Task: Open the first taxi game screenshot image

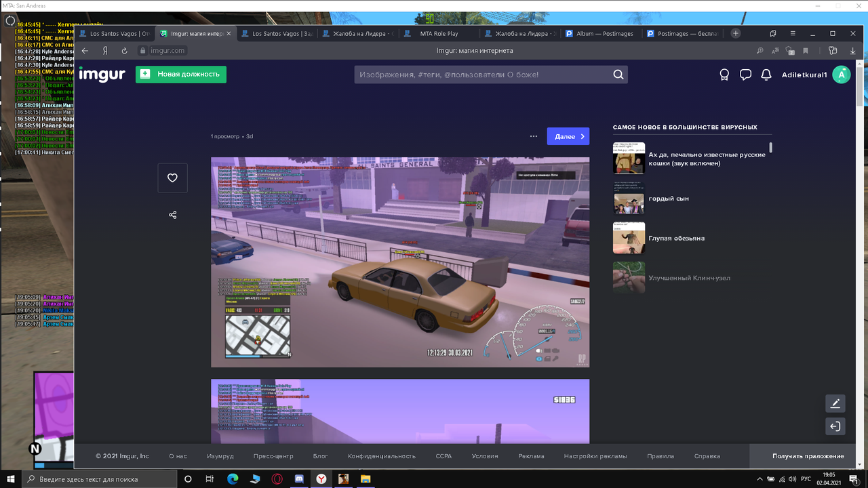Action: click(400, 262)
